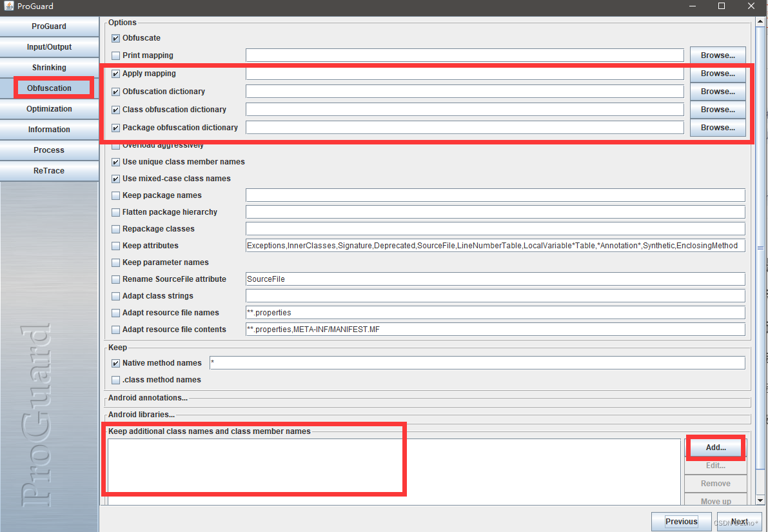Click the keep additional class names list

394,472
